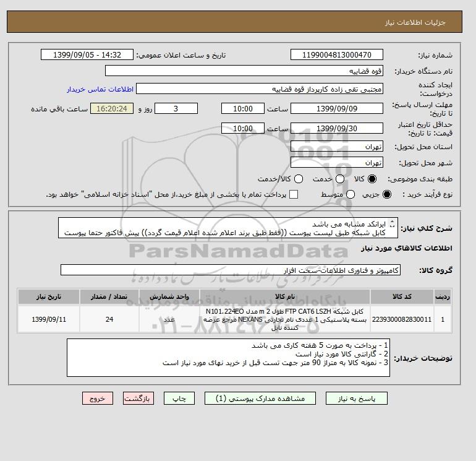Click the پاسخ به نیاز button
The width and height of the screenshot is (476, 461).
click(x=357, y=399)
